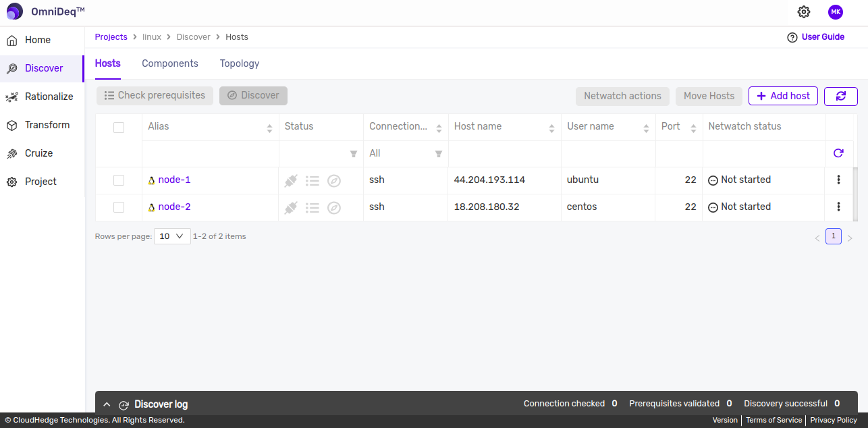Refresh hosts list with purple refresh button
Viewport: 868px width, 428px height.
[x=840, y=96]
